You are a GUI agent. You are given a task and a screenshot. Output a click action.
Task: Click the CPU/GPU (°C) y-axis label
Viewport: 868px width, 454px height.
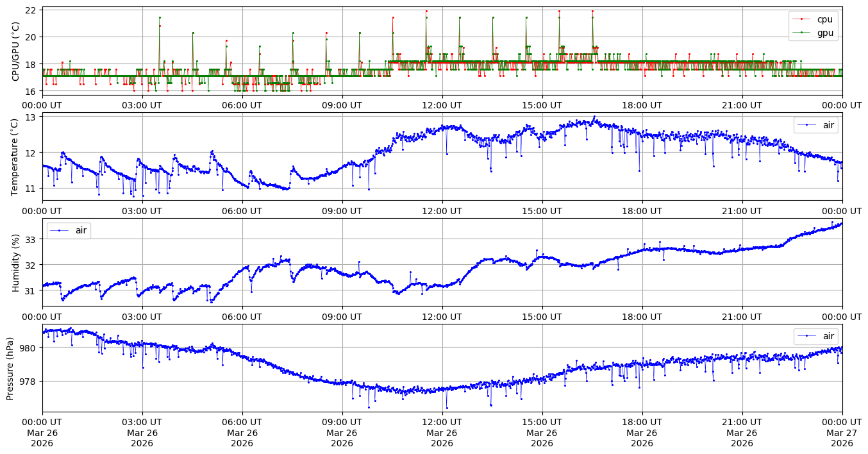coord(16,51)
